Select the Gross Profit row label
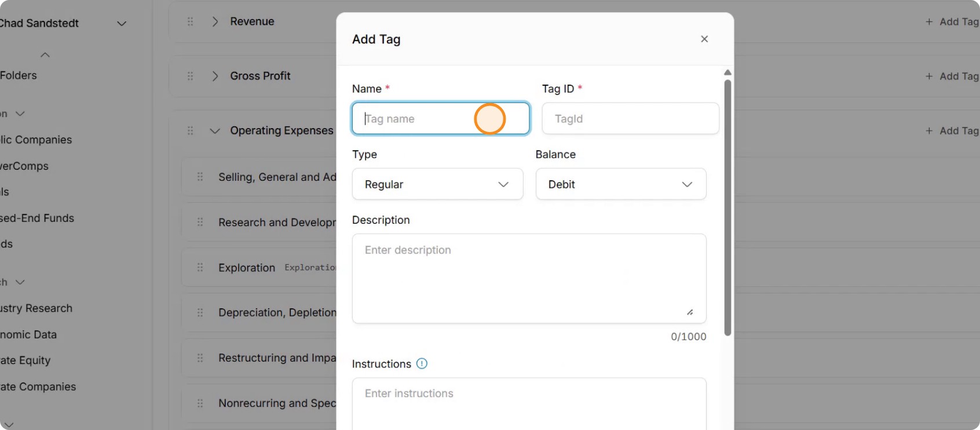 260,76
